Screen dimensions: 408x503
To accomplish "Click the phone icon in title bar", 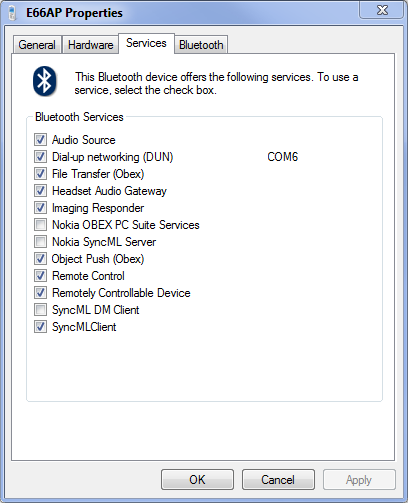I will pos(13,13).
